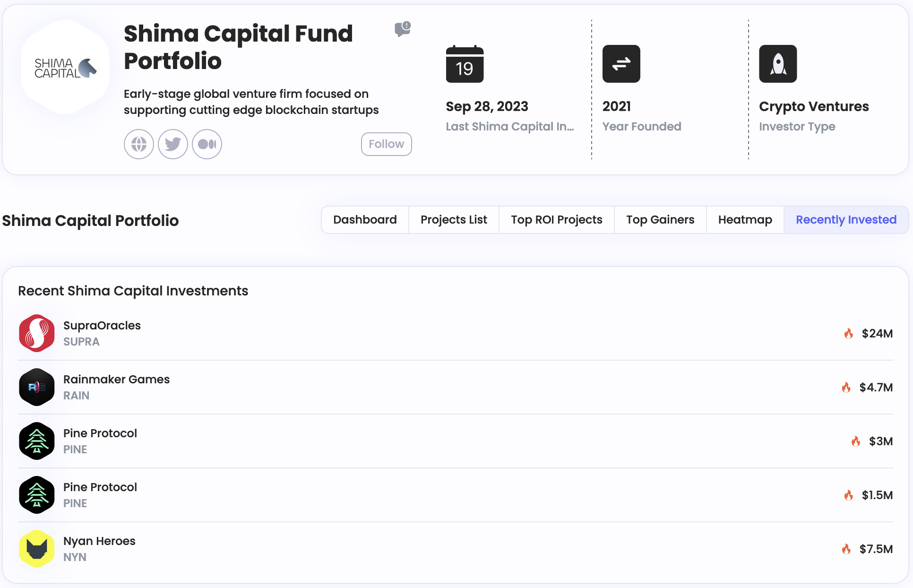
Task: Open Shima Capital website globe icon
Action: [139, 144]
